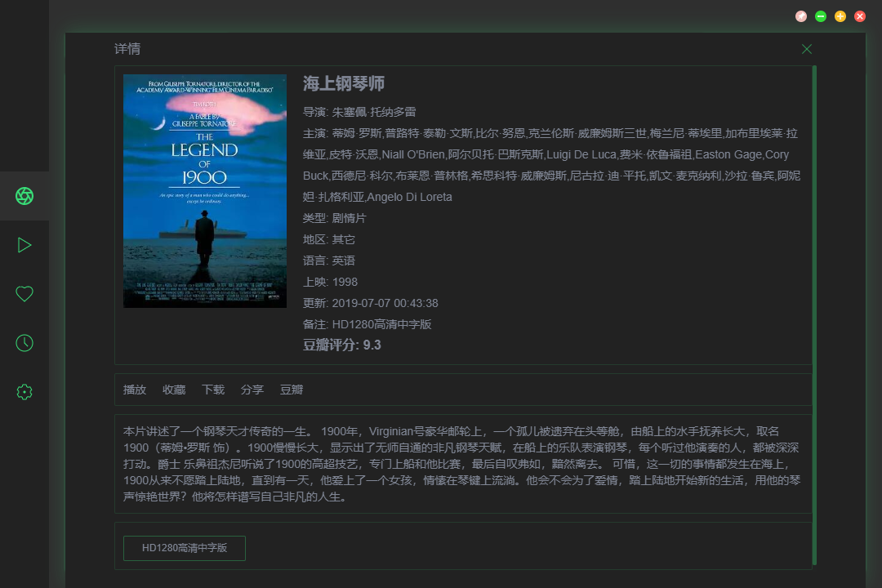The width and height of the screenshot is (882, 588).
Task: Open the aperture film browse view
Action: pyautogui.click(x=24, y=196)
